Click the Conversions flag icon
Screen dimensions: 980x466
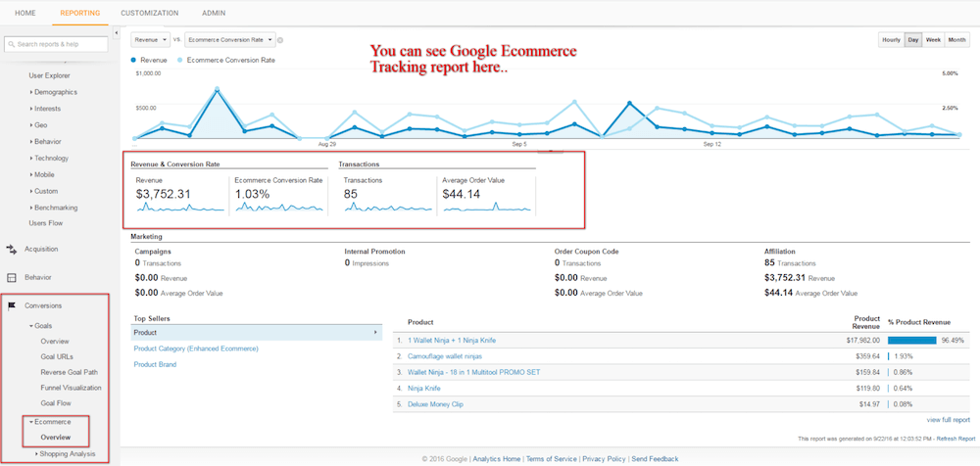(x=11, y=305)
